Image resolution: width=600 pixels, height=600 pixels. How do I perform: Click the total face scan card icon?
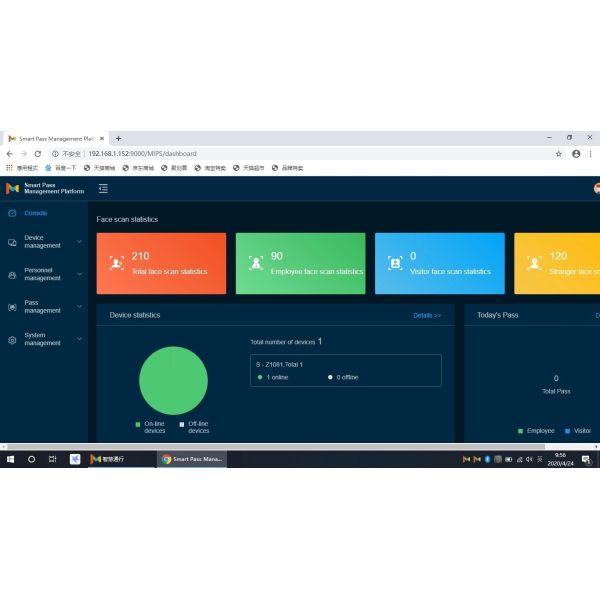117,263
